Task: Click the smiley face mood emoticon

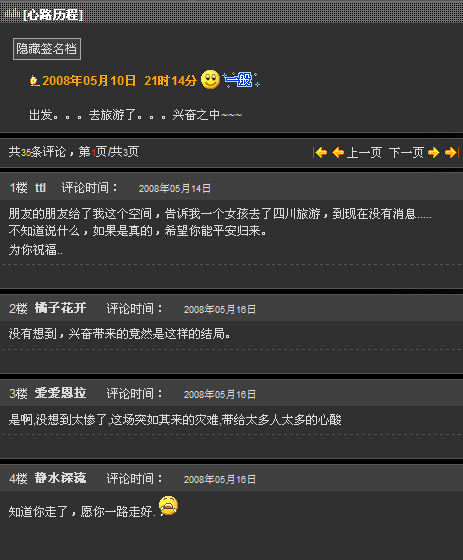Action: 210,79
